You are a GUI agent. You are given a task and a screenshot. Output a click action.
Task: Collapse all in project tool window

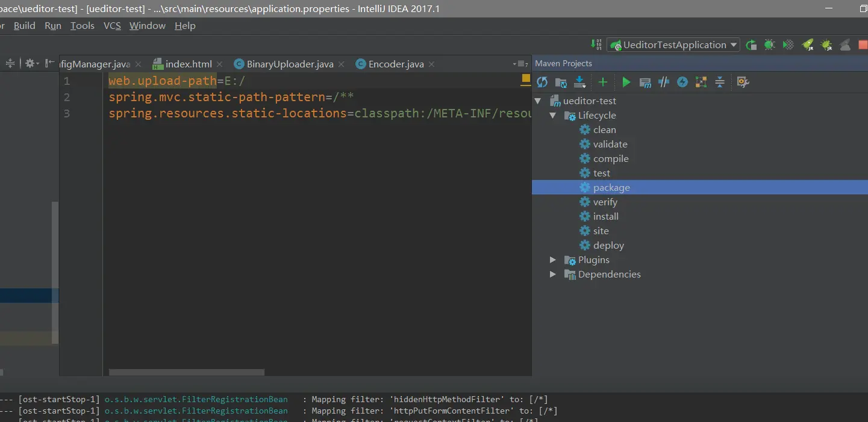pyautogui.click(x=10, y=63)
